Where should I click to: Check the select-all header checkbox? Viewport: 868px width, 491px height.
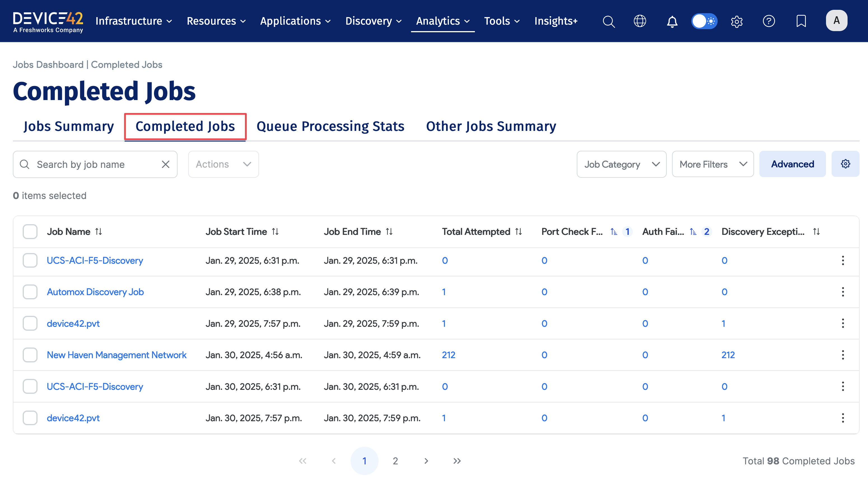click(x=30, y=232)
